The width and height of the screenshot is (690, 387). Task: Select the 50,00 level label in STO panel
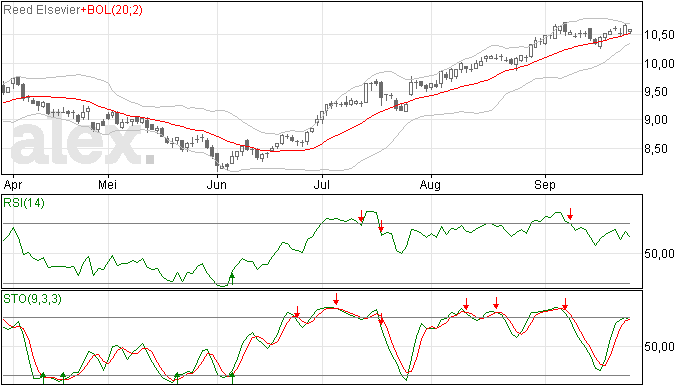click(x=659, y=347)
